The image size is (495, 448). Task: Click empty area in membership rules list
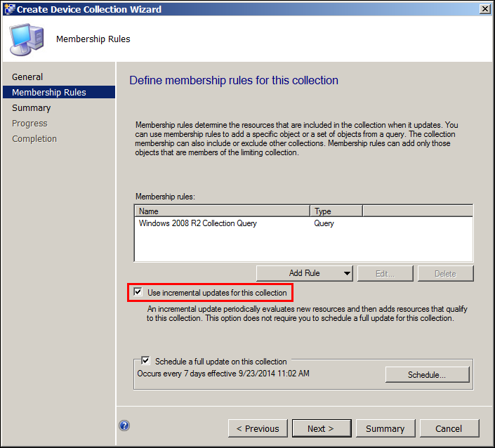click(x=302, y=246)
